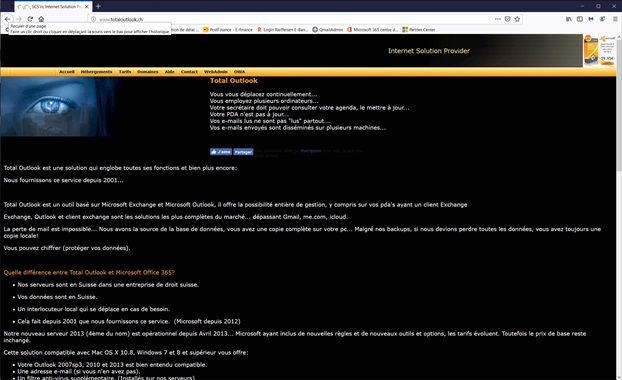Toggle the sidebar view icon
The height and width of the screenshot is (380, 622).
coord(580,19)
